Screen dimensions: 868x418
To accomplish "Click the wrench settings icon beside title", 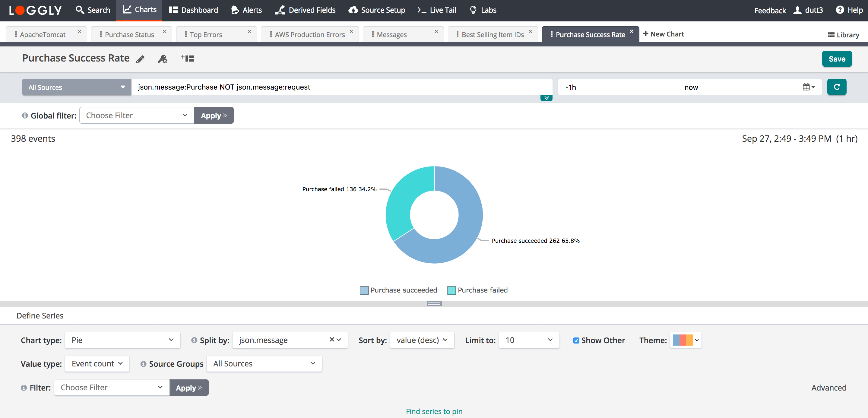I will pos(163,59).
